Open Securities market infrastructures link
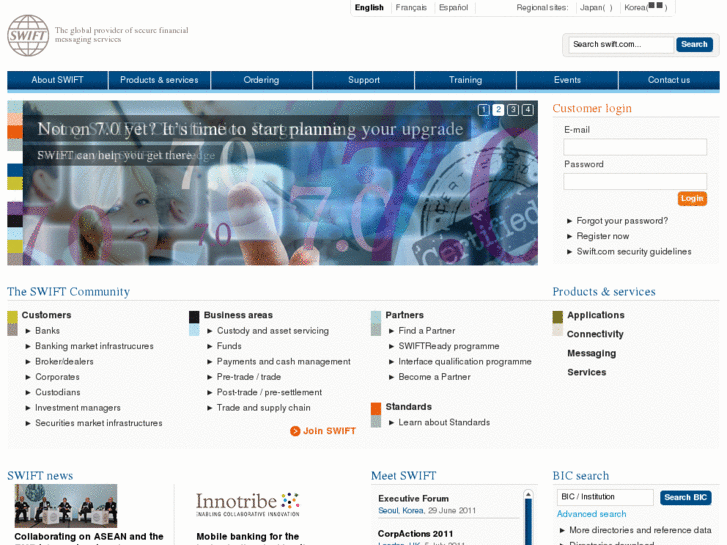This screenshot has width=727, height=545. pos(99,423)
